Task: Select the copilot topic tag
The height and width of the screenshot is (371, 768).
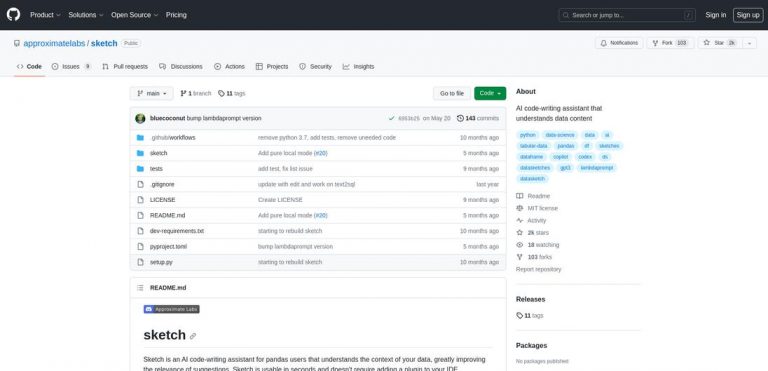Action: 560,157
